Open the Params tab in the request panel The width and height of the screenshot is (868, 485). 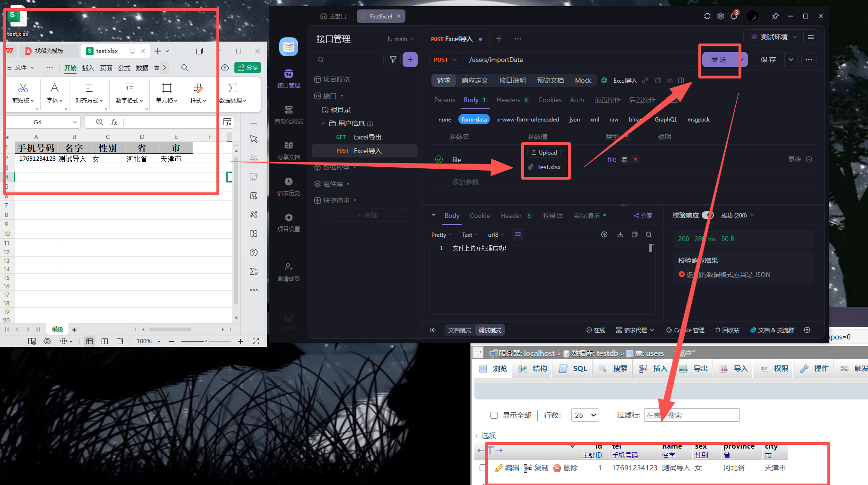coord(444,100)
